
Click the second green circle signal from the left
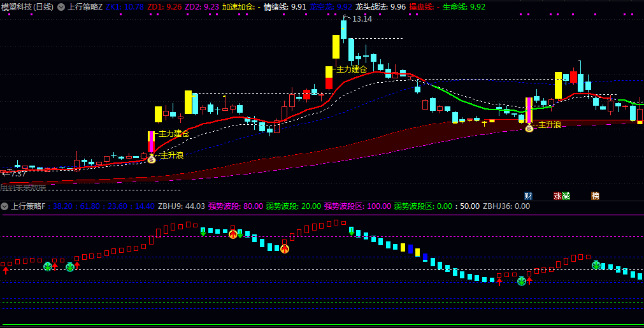pyautogui.click(x=70, y=267)
